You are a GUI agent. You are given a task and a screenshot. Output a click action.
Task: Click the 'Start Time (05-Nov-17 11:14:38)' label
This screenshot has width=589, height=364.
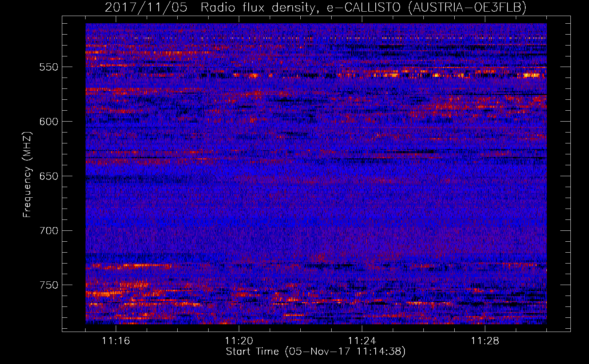pyautogui.click(x=316, y=352)
